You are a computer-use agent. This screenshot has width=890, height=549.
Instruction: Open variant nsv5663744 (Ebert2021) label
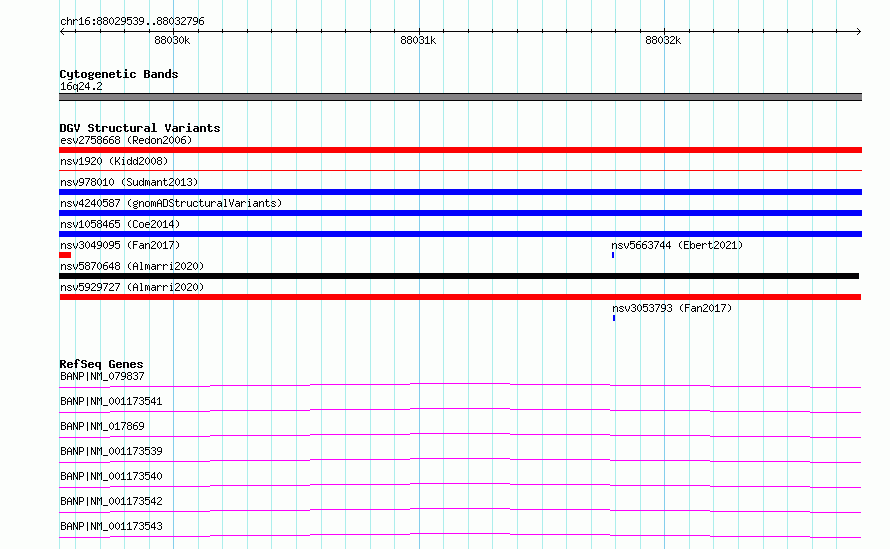pyautogui.click(x=677, y=245)
